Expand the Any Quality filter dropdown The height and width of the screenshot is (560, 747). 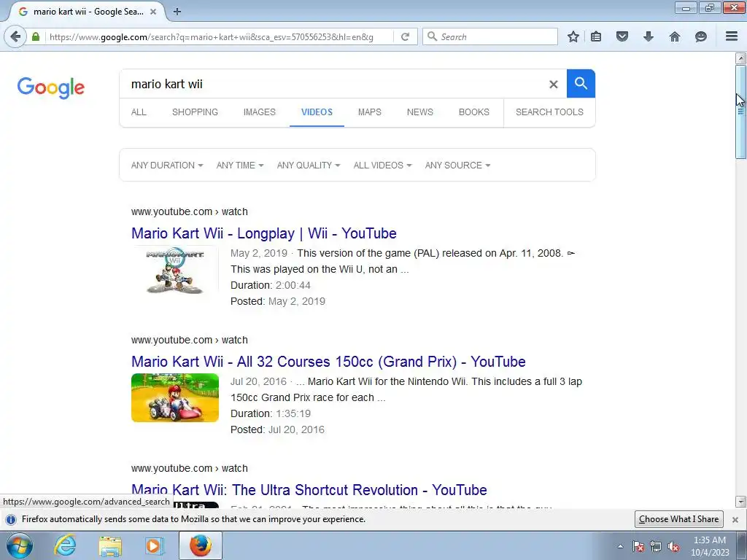point(309,166)
